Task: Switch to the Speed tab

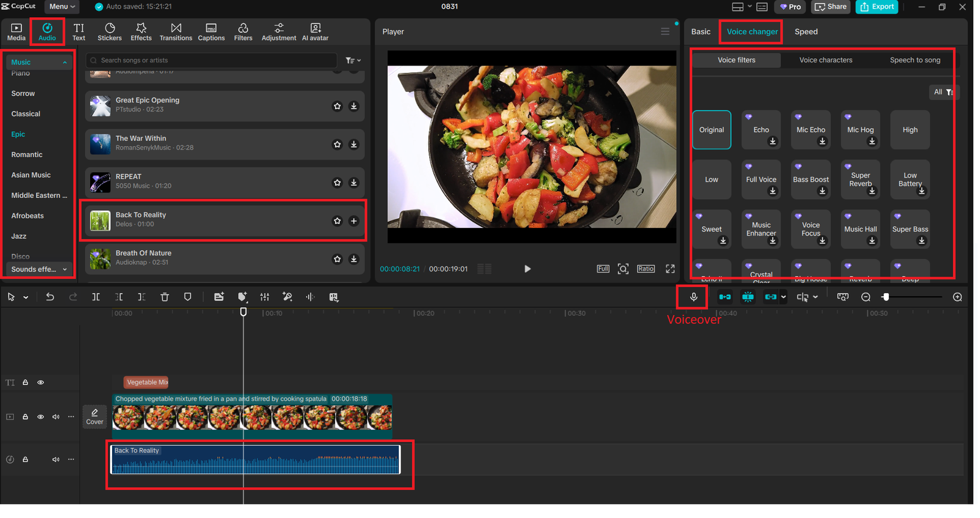Action: pos(806,32)
